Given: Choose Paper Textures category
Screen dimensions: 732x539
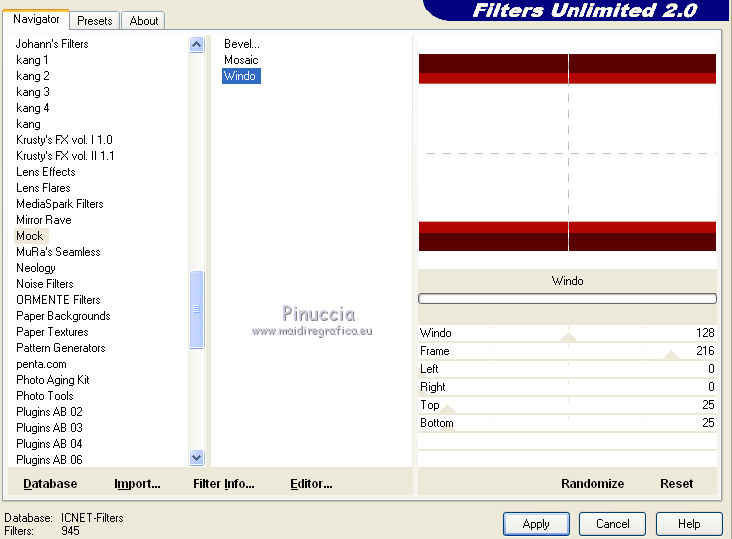Looking at the screenshot, I should [52, 332].
